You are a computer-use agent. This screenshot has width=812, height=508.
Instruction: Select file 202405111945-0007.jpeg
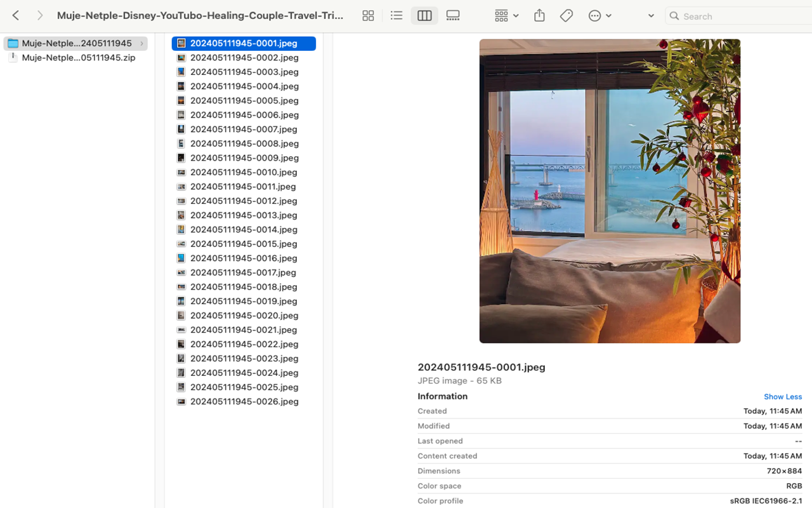coord(244,129)
